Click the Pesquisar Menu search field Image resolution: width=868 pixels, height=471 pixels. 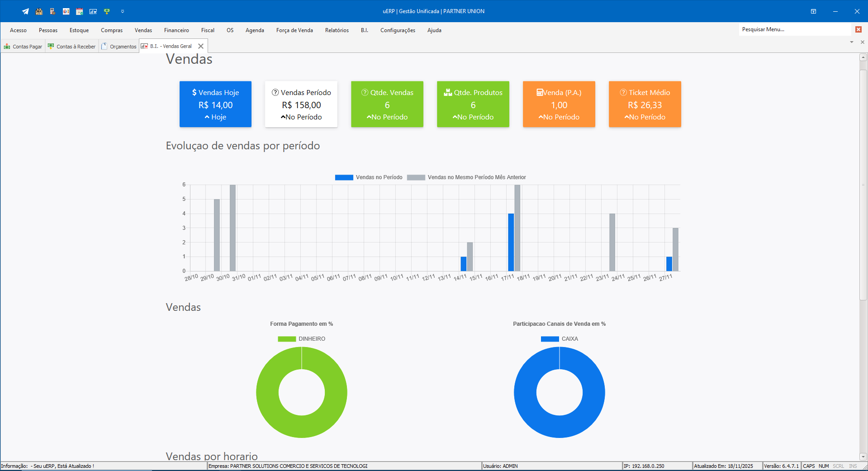(794, 29)
